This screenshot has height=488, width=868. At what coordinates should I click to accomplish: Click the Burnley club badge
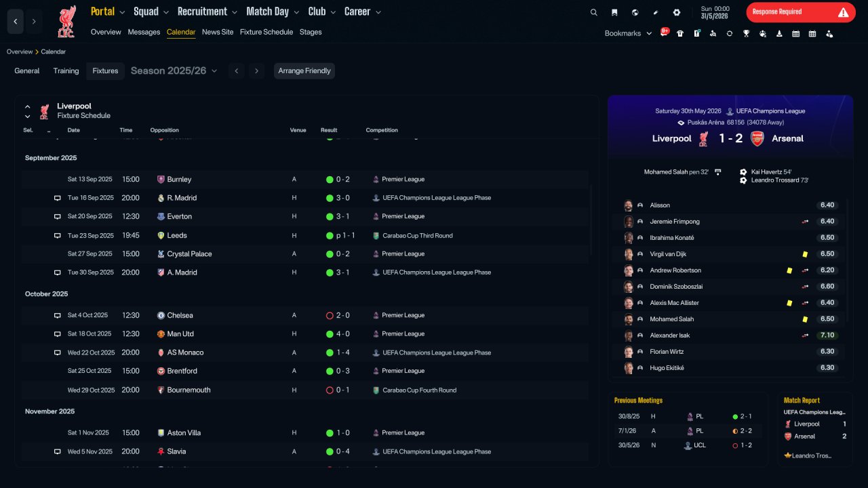[161, 180]
